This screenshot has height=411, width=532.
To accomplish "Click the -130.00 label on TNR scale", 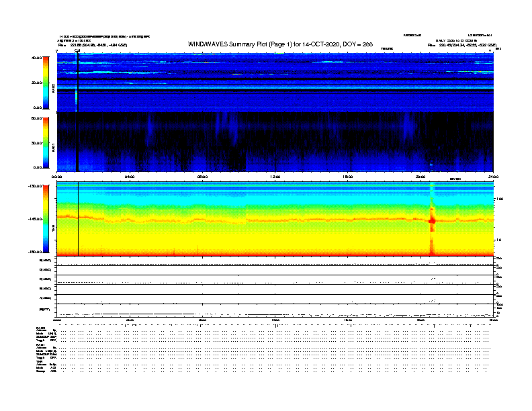I will (35, 186).
